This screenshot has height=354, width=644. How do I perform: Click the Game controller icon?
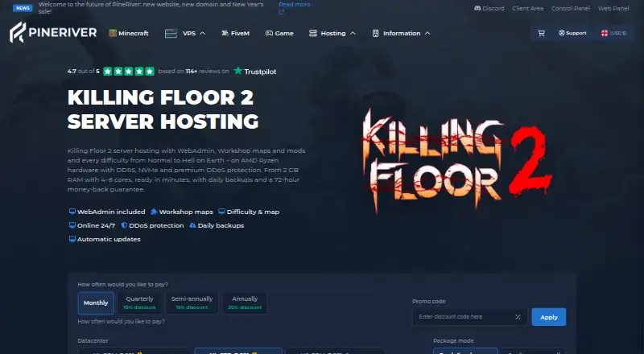click(269, 33)
